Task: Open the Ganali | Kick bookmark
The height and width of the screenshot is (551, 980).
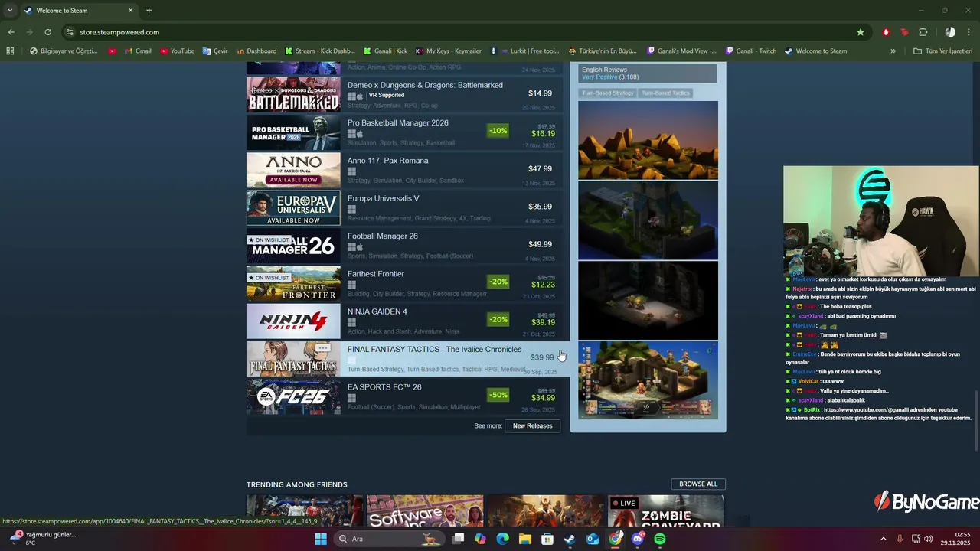Action: tap(385, 51)
